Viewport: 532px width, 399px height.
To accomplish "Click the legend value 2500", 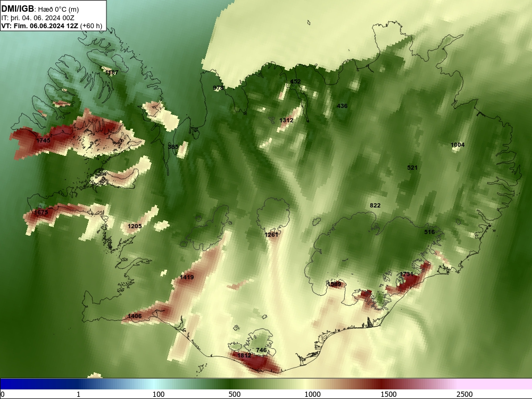I will 464,394.
